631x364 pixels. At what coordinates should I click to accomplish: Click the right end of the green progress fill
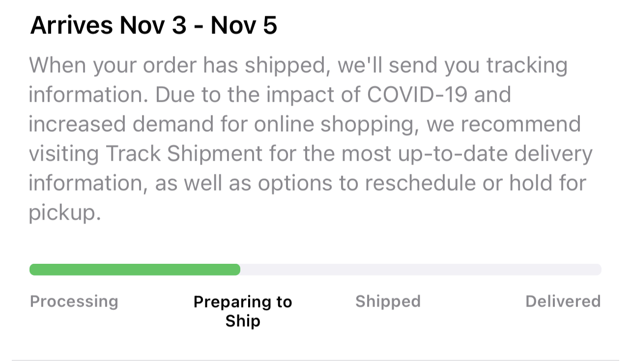point(236,270)
